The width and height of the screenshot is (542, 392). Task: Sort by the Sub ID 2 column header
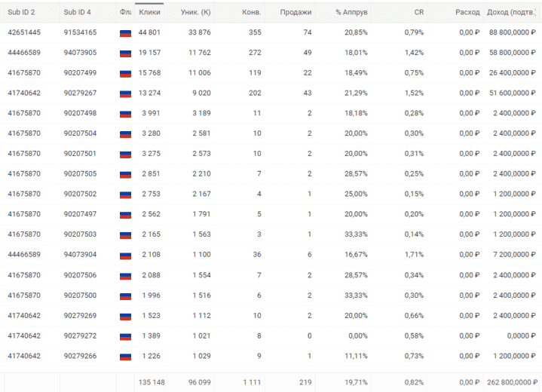pos(21,12)
